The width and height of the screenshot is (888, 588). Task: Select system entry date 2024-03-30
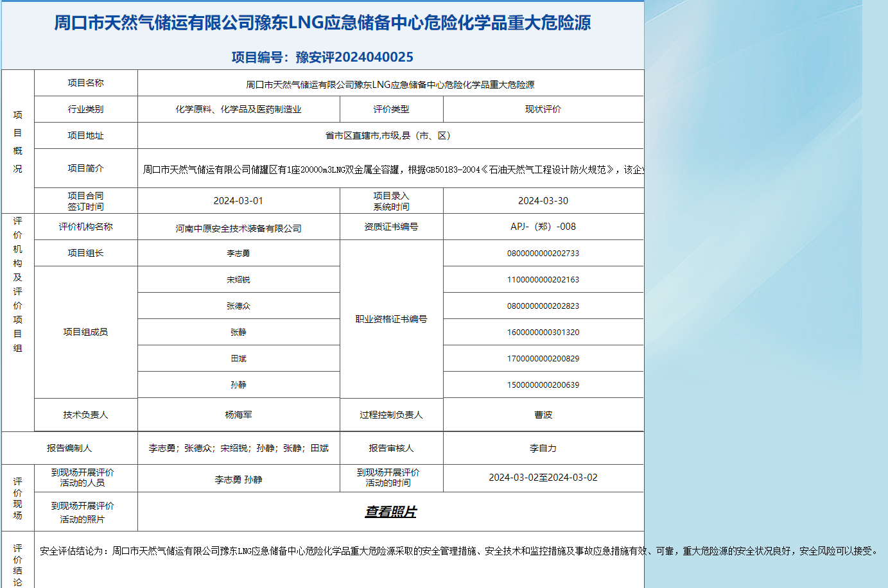click(x=543, y=201)
